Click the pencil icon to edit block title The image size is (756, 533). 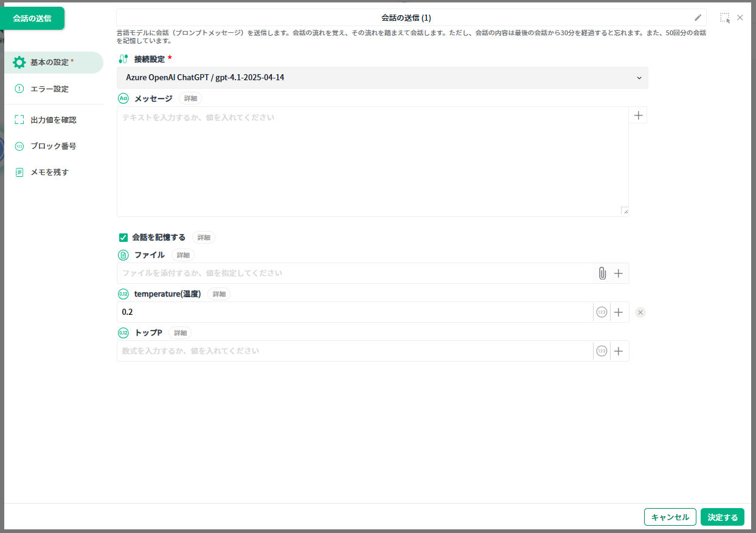(x=698, y=18)
